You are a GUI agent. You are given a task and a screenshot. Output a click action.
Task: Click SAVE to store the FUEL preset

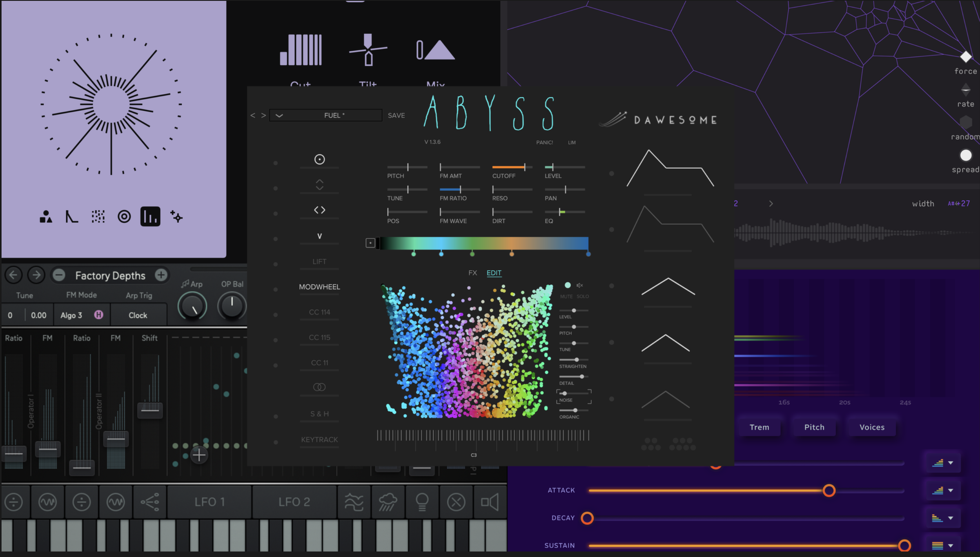[396, 115]
